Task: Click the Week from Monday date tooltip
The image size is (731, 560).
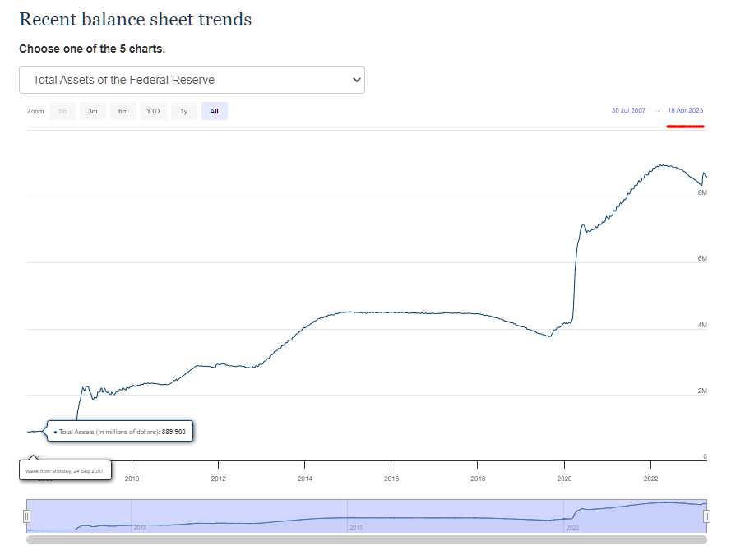Action: pyautogui.click(x=65, y=470)
